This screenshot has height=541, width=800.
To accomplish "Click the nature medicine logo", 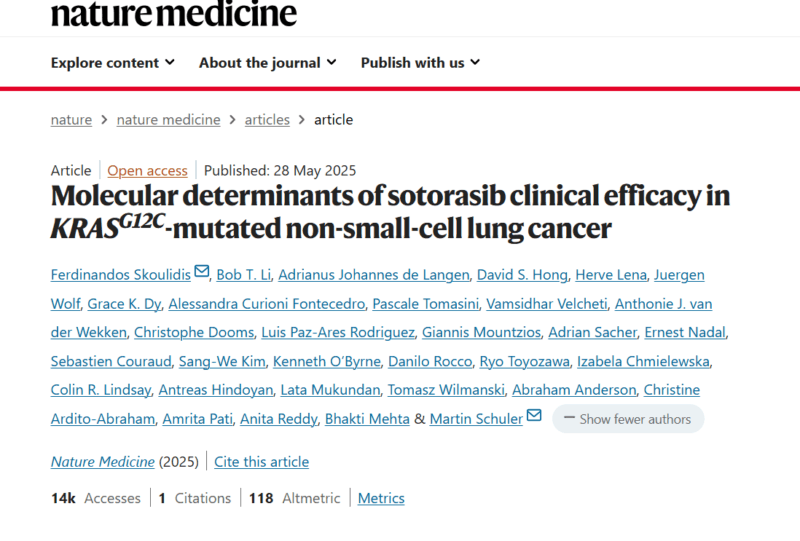I will click(x=173, y=14).
